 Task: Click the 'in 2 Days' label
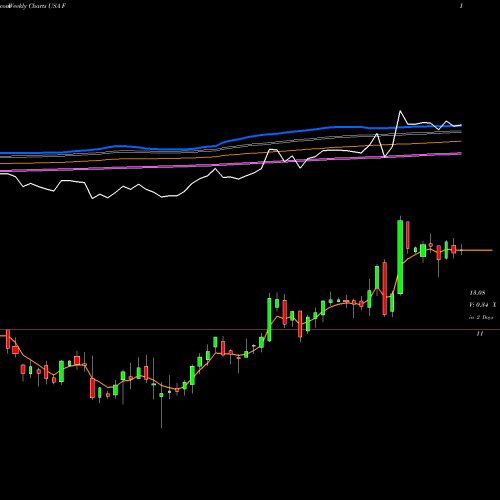481,317
